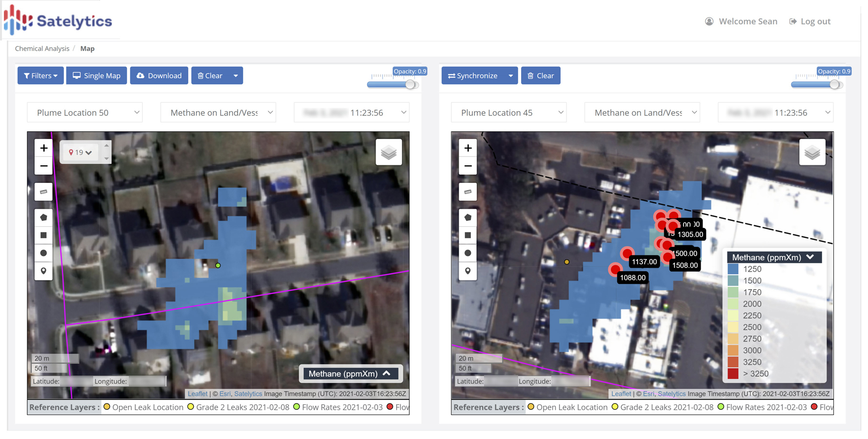Click the 1250 legend color swatch
Screen dimensions: 868x439
click(x=733, y=269)
